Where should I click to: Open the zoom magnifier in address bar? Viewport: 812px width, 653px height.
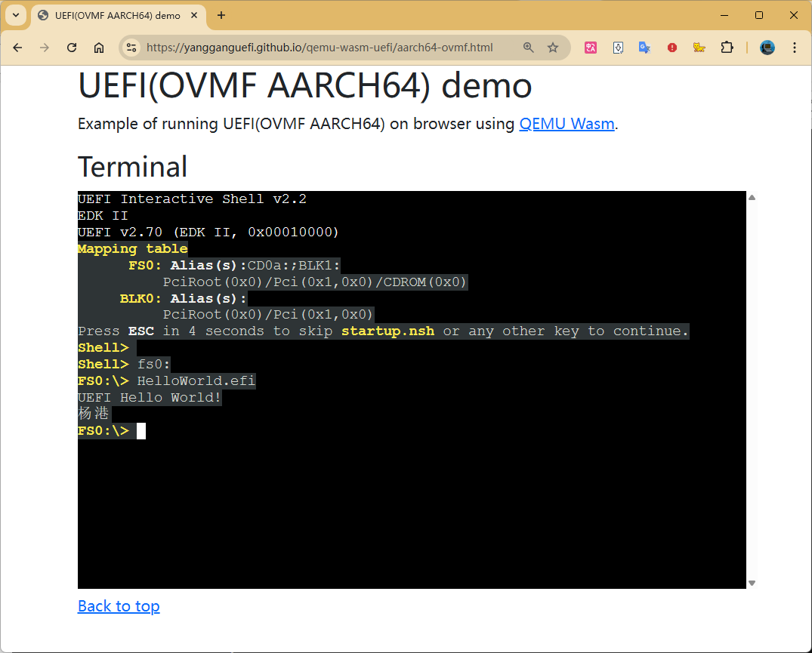point(528,48)
